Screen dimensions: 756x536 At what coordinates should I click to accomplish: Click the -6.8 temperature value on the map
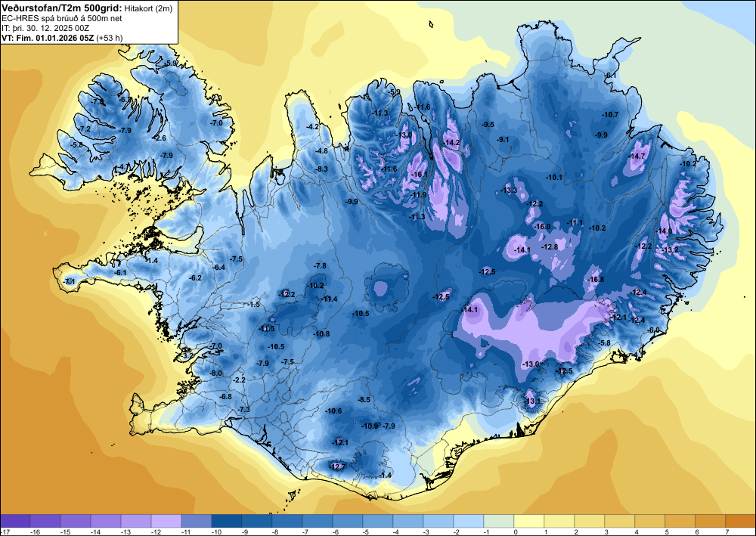click(225, 397)
